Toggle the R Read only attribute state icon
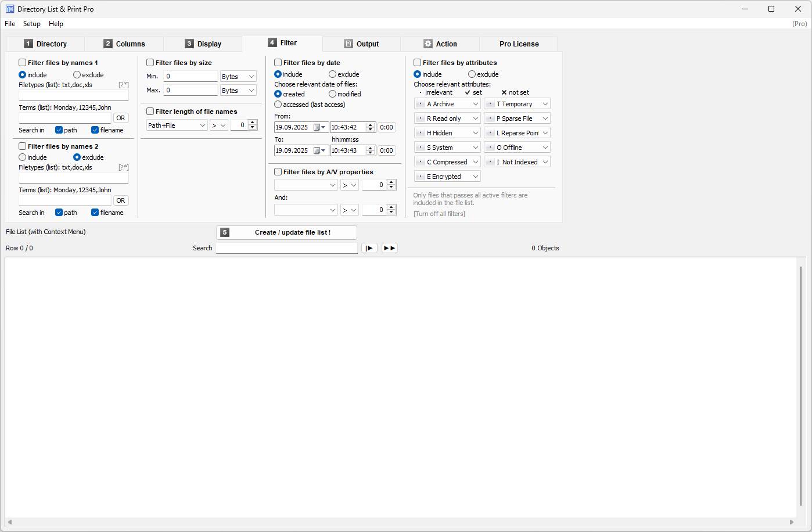The width and height of the screenshot is (812, 532). tap(421, 118)
